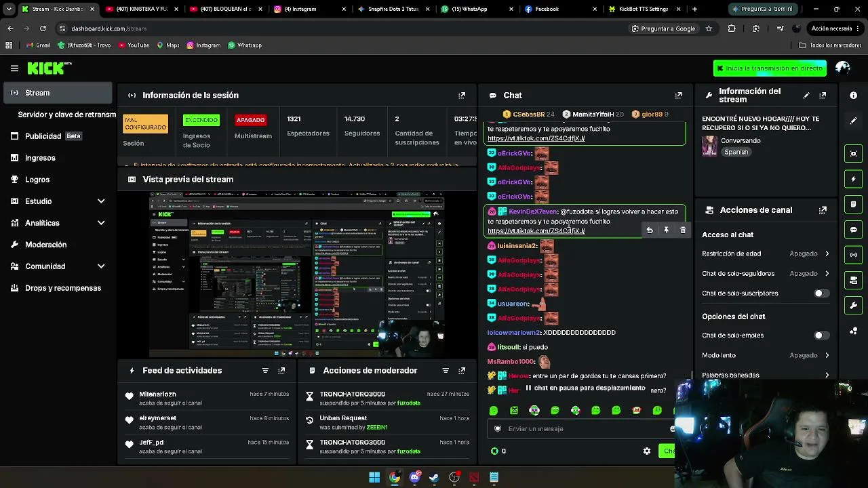The width and height of the screenshot is (868, 488).
Task: Toggle the broadcast signal widget icon
Action: point(854,255)
